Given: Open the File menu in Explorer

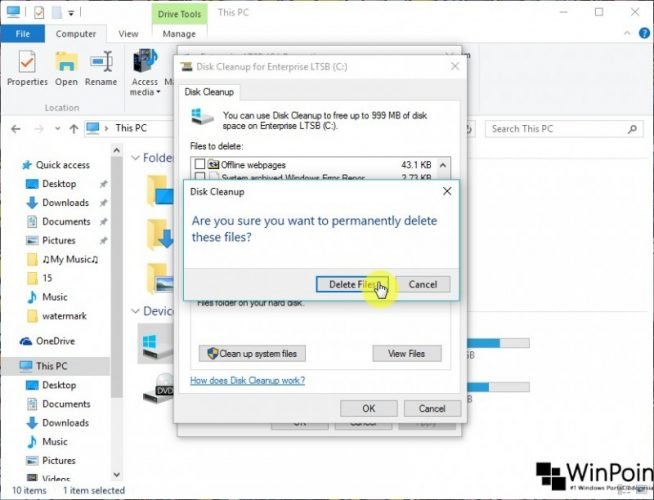Looking at the screenshot, I should point(23,34).
